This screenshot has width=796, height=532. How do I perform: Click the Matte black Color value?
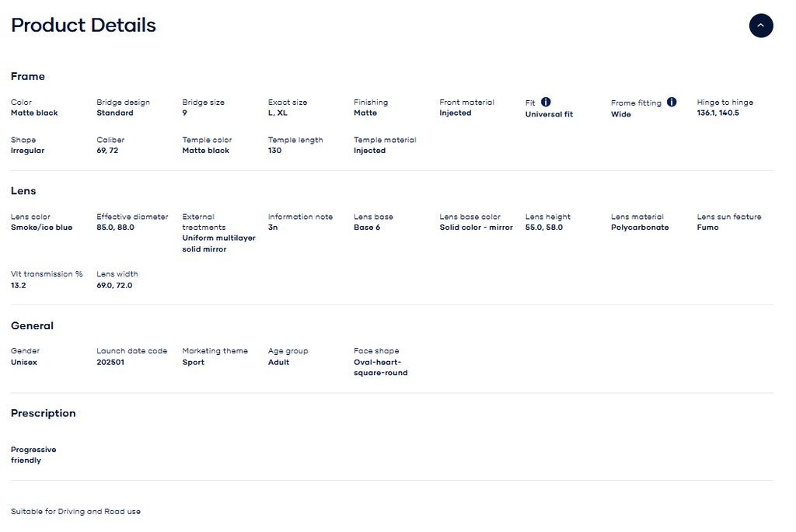[34, 113]
